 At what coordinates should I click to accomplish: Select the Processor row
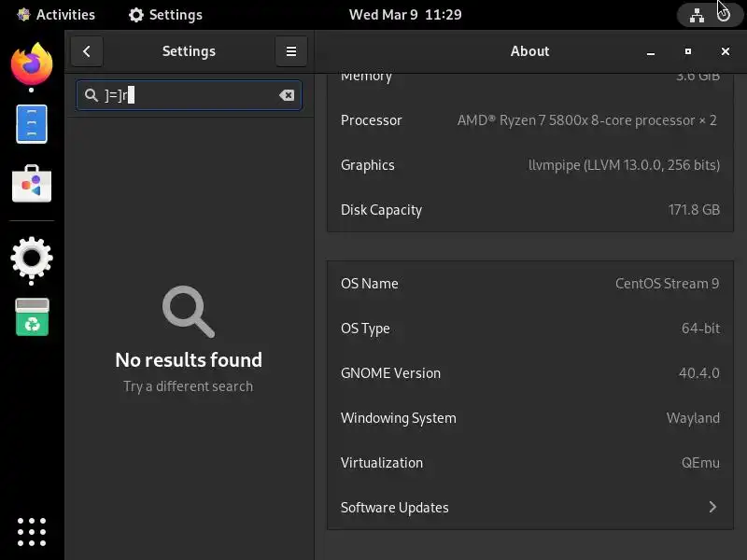(530, 120)
